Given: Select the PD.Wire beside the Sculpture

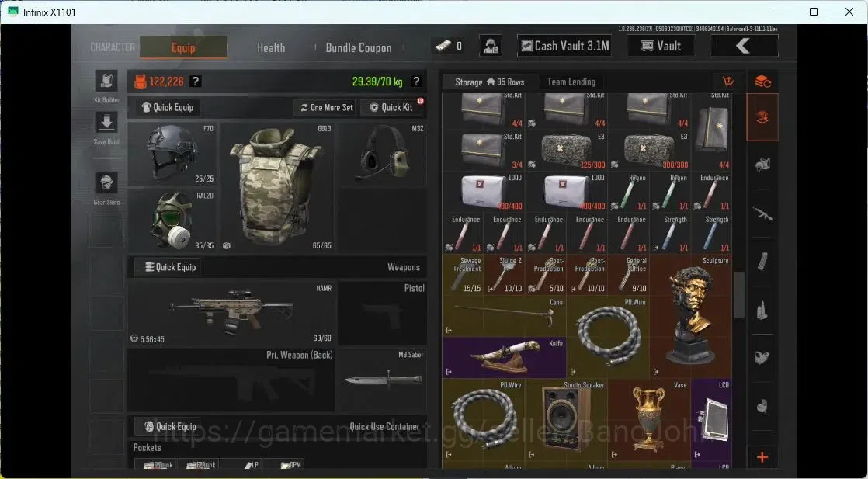Looking at the screenshot, I should (609, 337).
